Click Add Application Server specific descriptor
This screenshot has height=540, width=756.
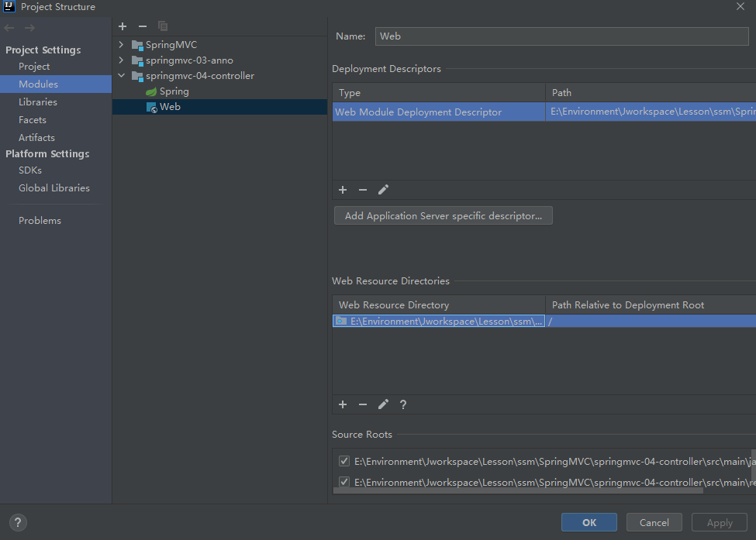[443, 216]
